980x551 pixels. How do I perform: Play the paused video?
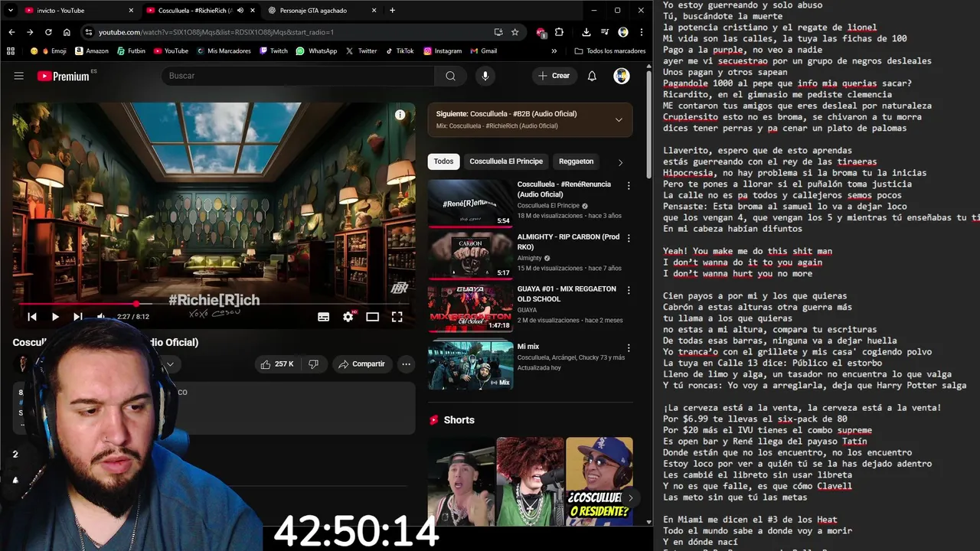[55, 317]
